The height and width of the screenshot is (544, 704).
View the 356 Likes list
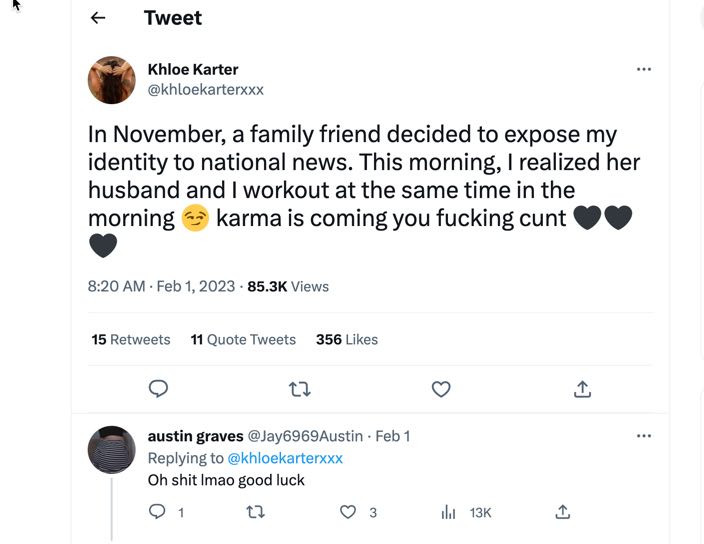[347, 340]
